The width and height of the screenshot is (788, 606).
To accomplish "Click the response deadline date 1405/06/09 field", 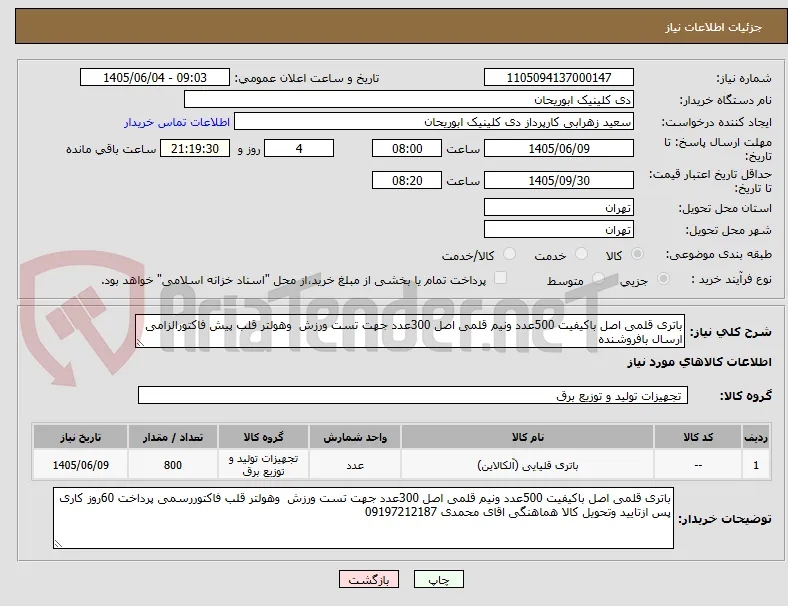I will pyautogui.click(x=558, y=148).
